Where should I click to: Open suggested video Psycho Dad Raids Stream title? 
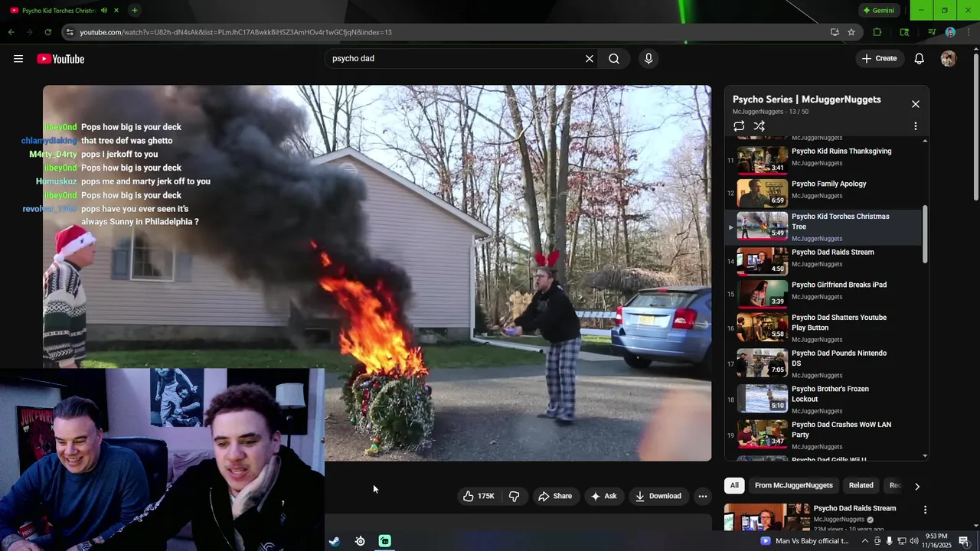854,508
